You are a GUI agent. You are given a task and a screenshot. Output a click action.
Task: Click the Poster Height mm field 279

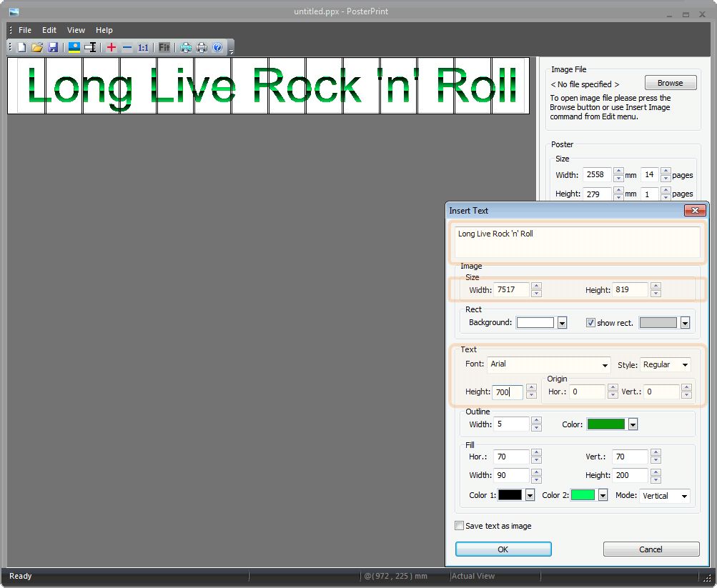(597, 194)
